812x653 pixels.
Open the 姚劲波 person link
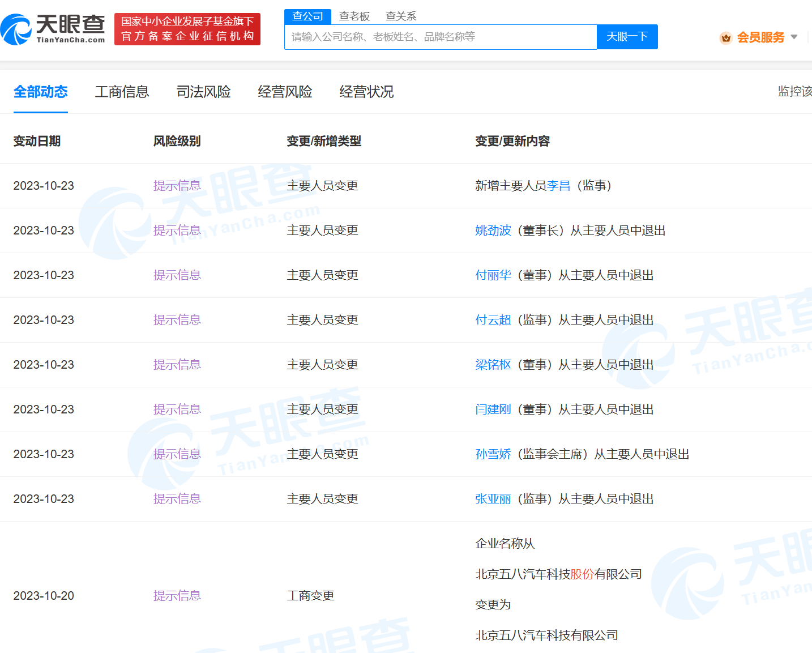click(493, 231)
